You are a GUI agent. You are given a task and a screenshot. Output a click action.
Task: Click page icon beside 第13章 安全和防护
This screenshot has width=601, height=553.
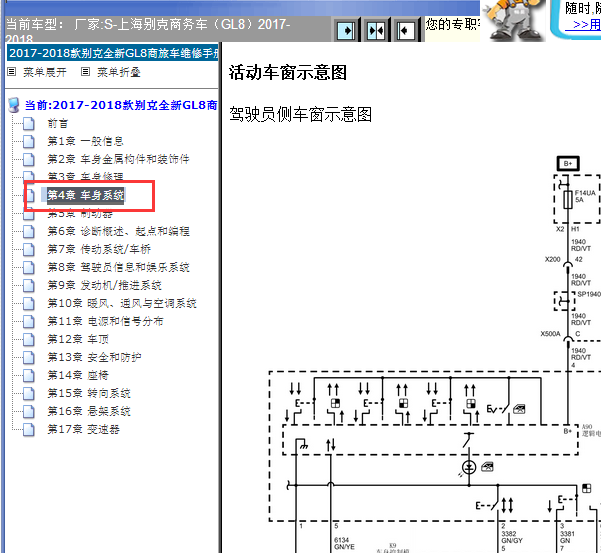point(29,358)
